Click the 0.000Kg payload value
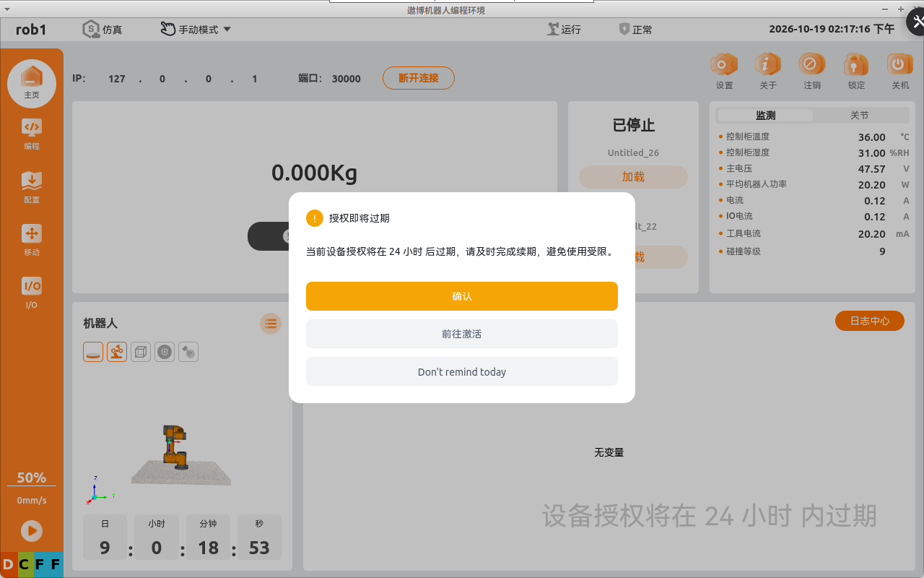Image resolution: width=924 pixels, height=578 pixels. [x=314, y=173]
